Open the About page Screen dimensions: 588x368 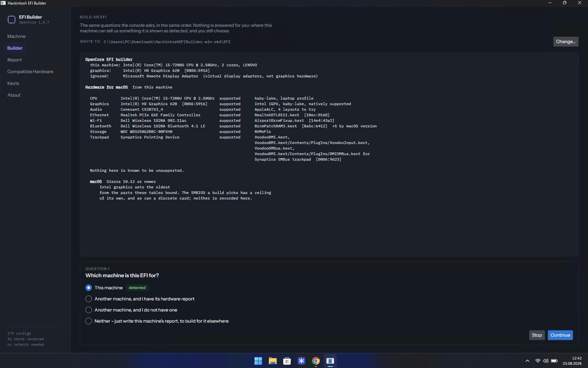tap(14, 95)
